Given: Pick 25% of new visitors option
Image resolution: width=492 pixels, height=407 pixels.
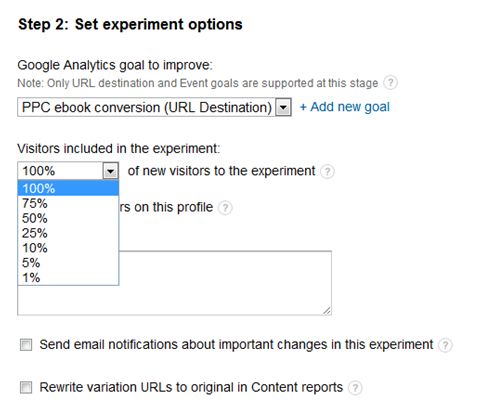Looking at the screenshot, I should [x=68, y=233].
